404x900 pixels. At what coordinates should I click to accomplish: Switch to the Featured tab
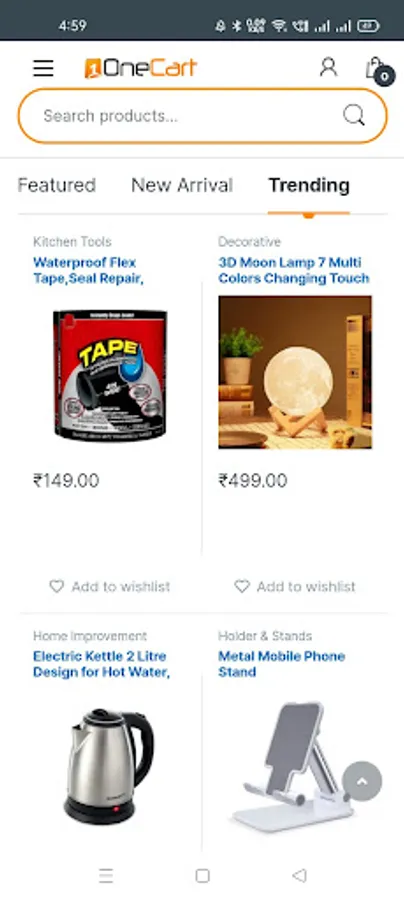[x=57, y=185]
